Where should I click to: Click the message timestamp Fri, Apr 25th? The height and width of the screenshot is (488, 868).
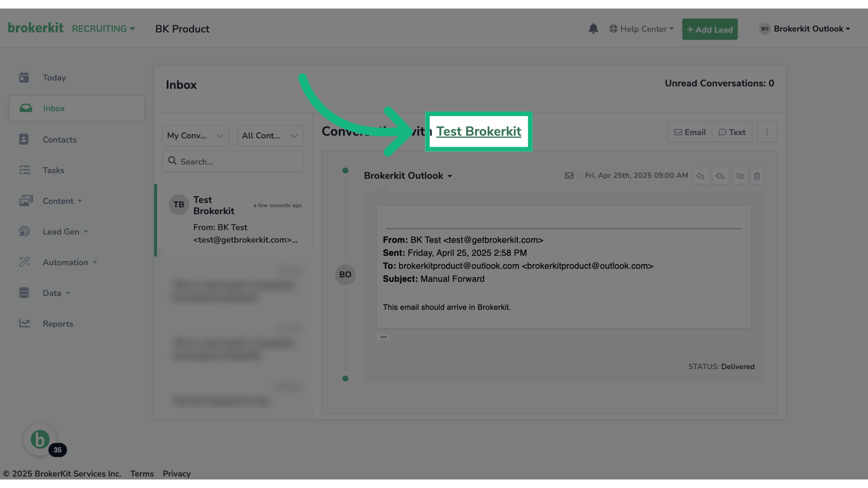pos(636,175)
